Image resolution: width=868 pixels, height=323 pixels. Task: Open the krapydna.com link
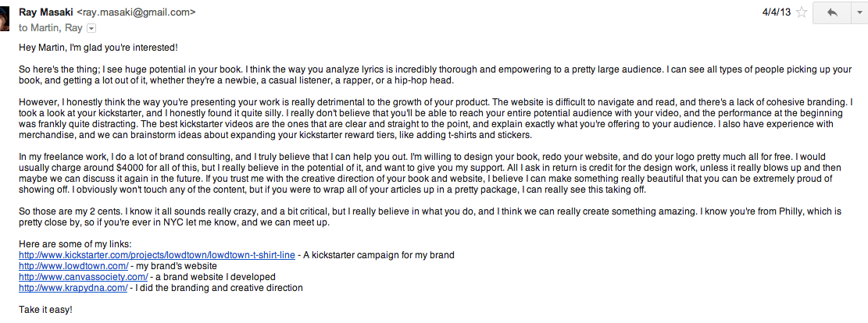(73, 288)
